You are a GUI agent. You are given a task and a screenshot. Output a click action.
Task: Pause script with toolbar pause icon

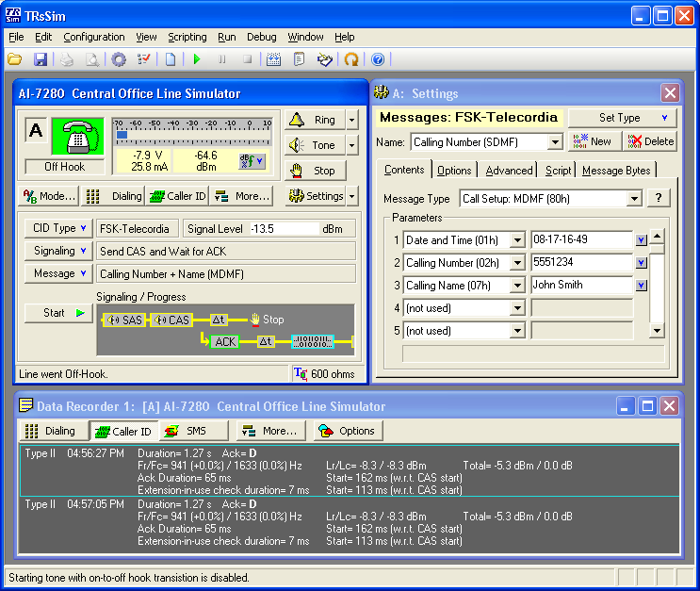[222, 59]
